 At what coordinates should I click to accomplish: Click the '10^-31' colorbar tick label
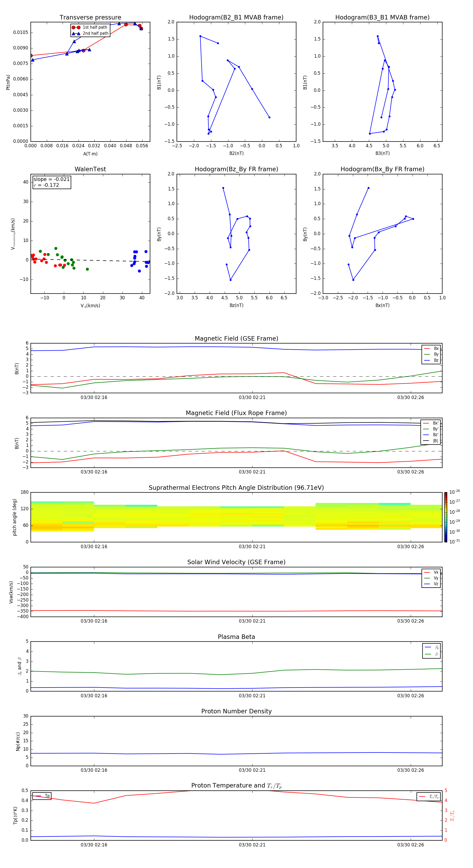pos(455,542)
